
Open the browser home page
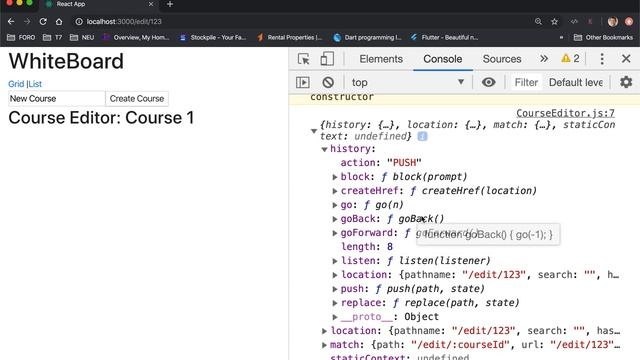pyautogui.click(x=59, y=21)
